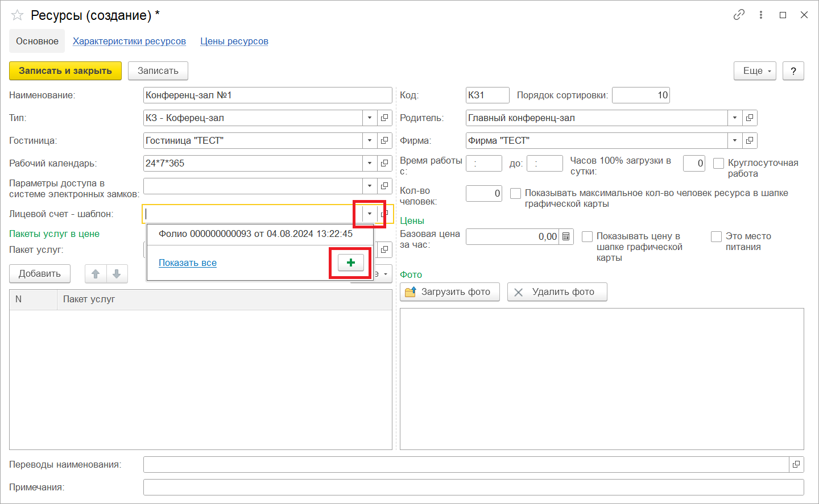
Task: Expand the Тип dropdown list
Action: (x=370, y=118)
